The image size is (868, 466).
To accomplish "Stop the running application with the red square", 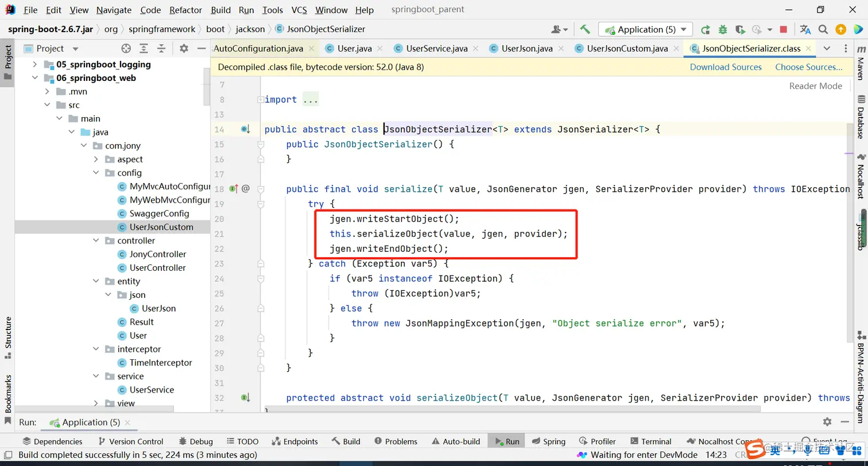I will tap(784, 29).
